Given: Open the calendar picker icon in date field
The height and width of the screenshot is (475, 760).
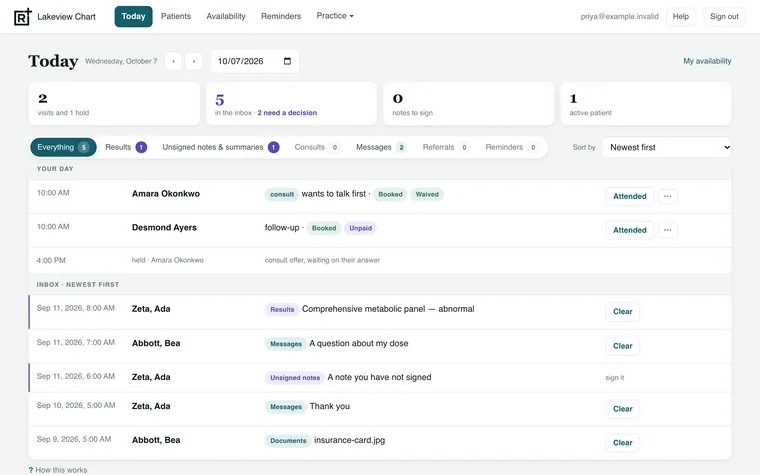Looking at the screenshot, I should pos(287,61).
